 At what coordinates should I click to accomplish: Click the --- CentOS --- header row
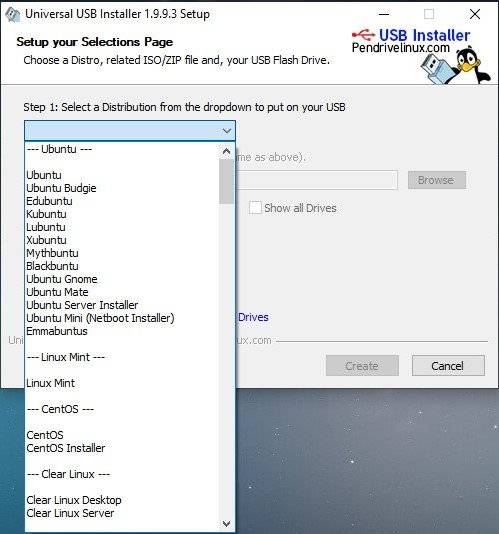(x=123, y=409)
